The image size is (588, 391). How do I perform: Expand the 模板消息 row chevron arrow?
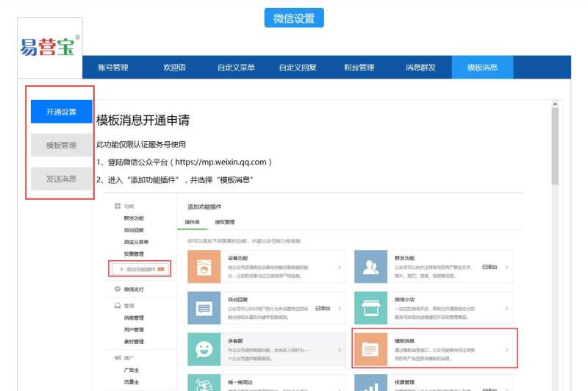(x=506, y=350)
